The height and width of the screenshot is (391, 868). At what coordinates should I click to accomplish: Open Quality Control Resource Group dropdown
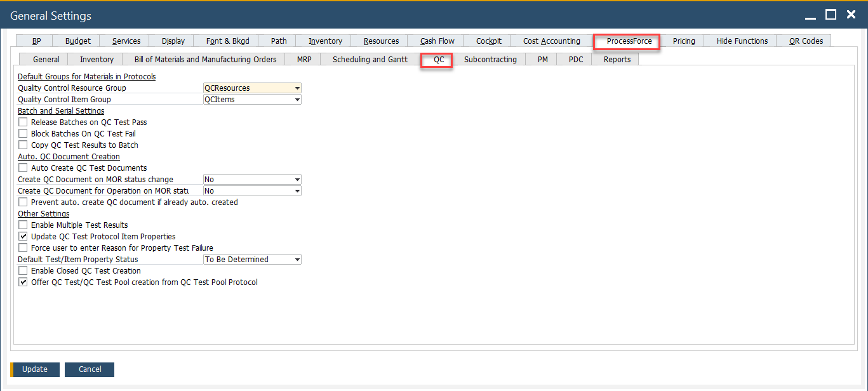click(297, 88)
